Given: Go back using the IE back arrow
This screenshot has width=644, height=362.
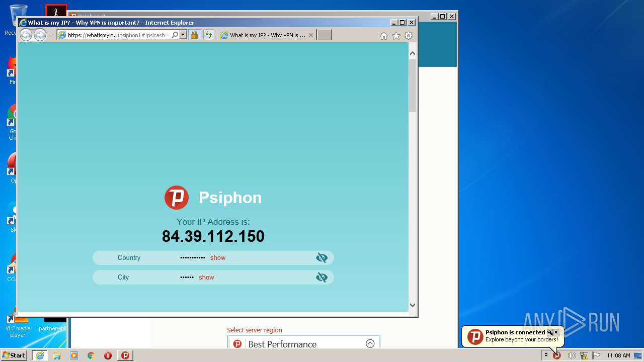Looking at the screenshot, I should click(26, 35).
